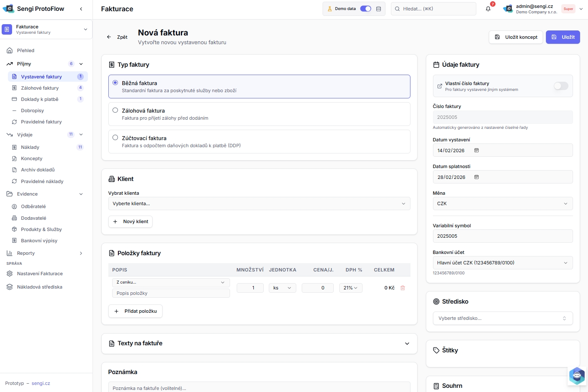Open Zálohové faktury in sidebar
The width and height of the screenshot is (588, 392).
[40, 88]
